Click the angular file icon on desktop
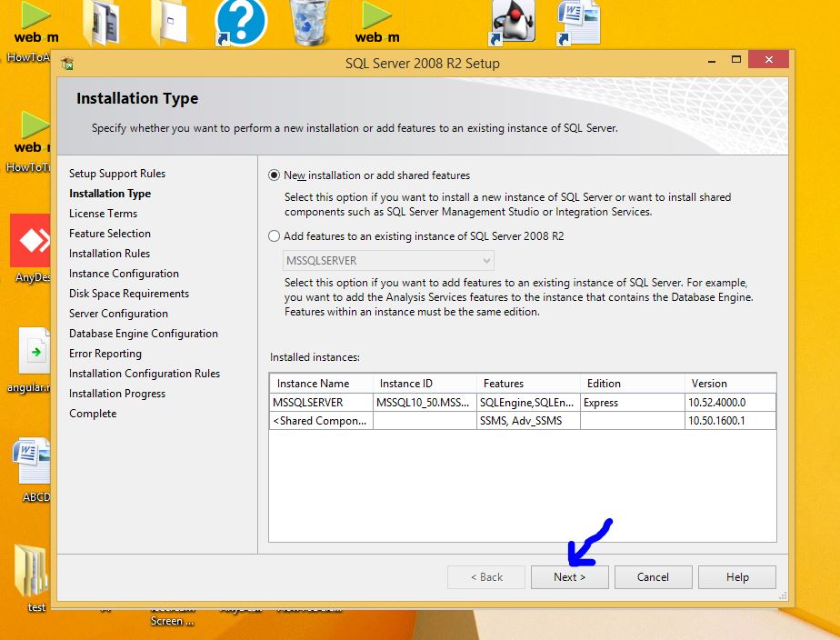The height and width of the screenshot is (640, 840). pyautogui.click(x=33, y=353)
